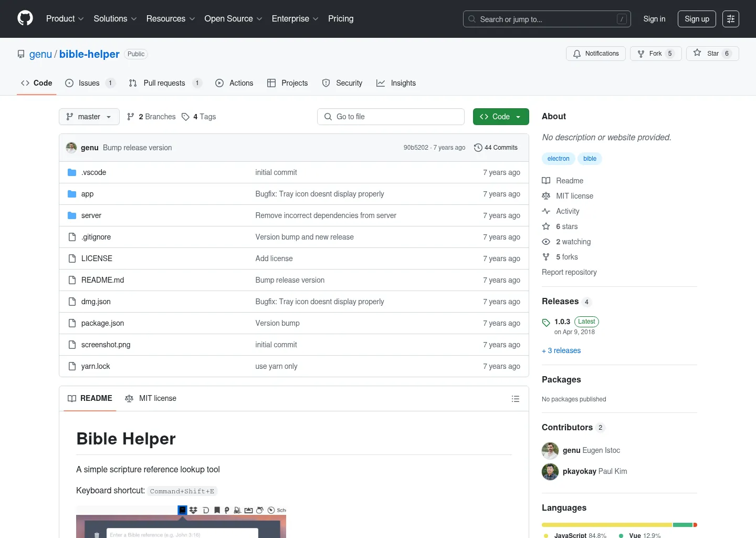
Task: View the 44 Commits history
Action: pyautogui.click(x=496, y=148)
